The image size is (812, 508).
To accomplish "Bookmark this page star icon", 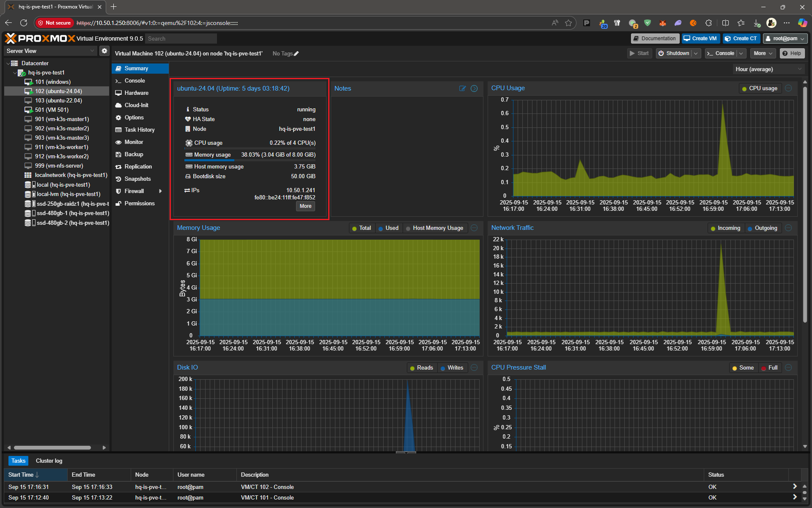I will 568,23.
